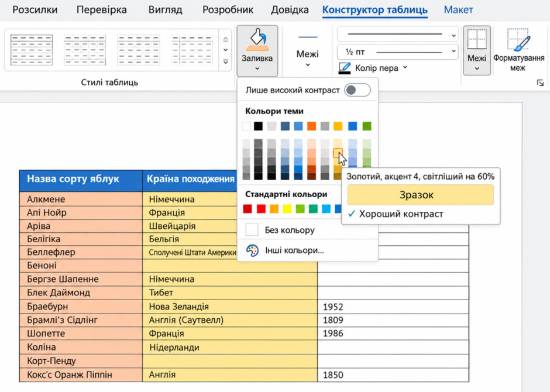550x392 pixels.
Task: Expand the table styles gallery
Action: tap(225, 62)
